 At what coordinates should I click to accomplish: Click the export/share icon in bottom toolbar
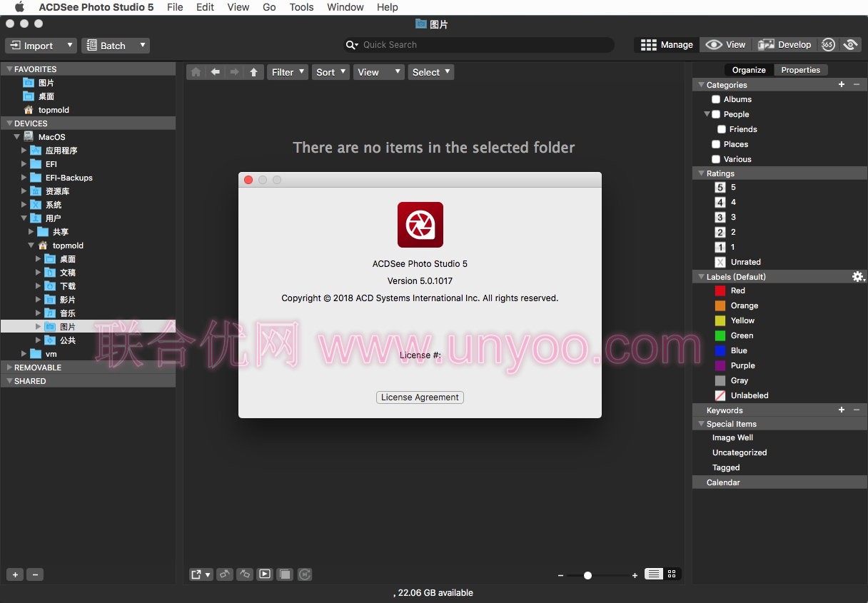[x=201, y=574]
